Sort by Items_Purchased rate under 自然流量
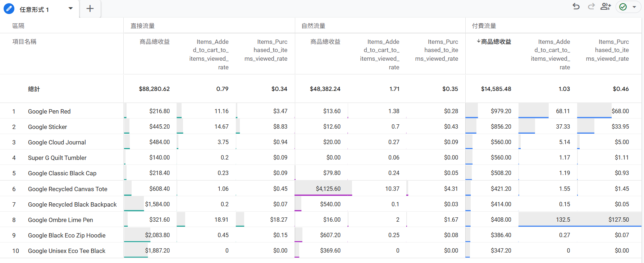 437,50
